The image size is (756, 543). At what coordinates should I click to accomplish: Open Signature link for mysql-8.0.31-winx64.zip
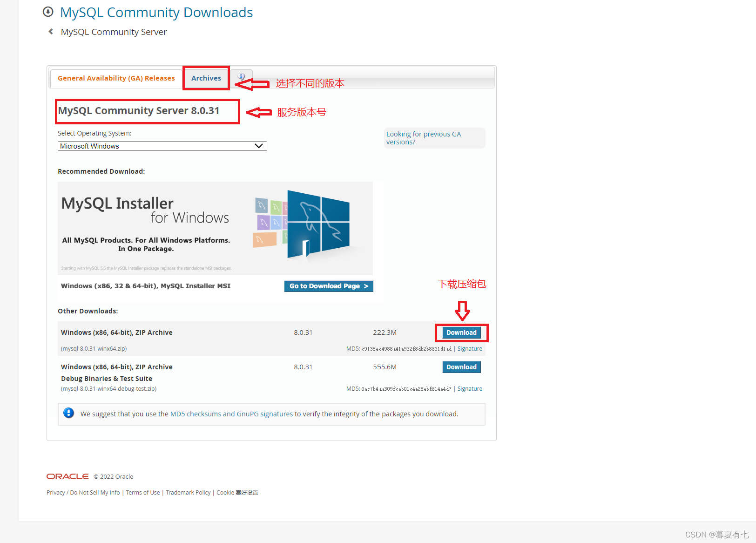tap(470, 348)
